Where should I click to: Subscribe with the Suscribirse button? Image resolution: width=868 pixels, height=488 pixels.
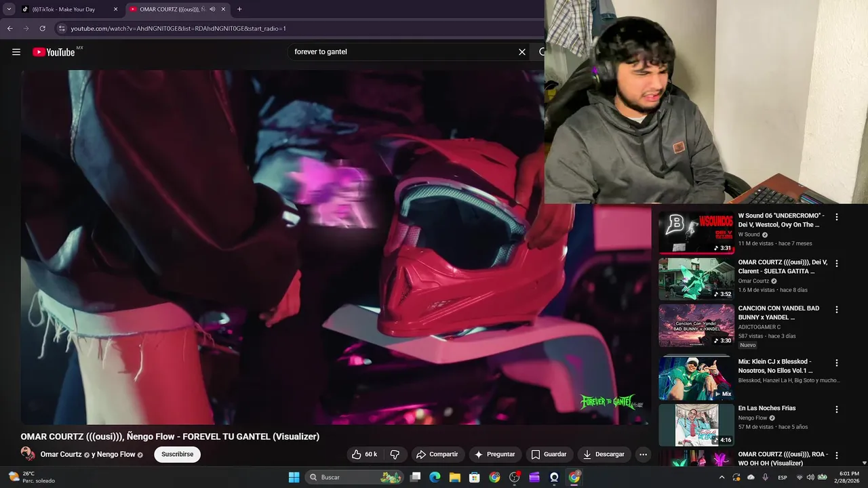[x=177, y=454]
